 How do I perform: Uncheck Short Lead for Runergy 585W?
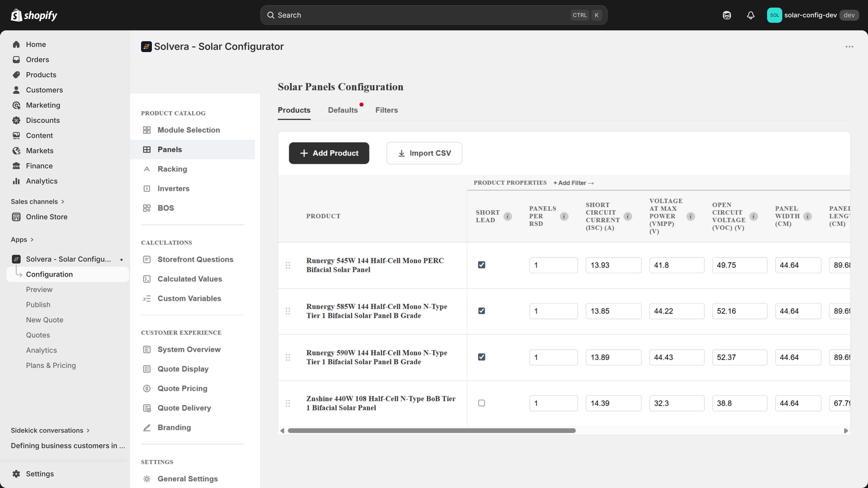click(x=482, y=311)
